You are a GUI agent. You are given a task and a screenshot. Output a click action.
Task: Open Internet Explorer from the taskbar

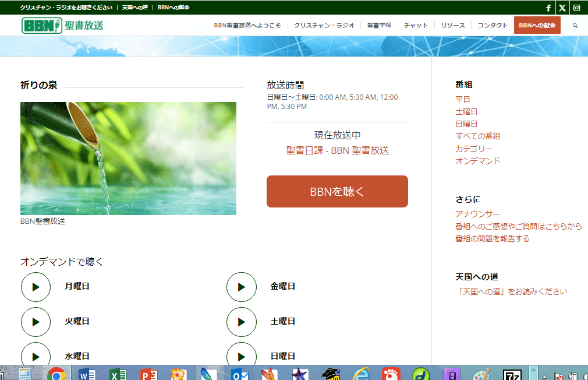pyautogui.click(x=361, y=374)
